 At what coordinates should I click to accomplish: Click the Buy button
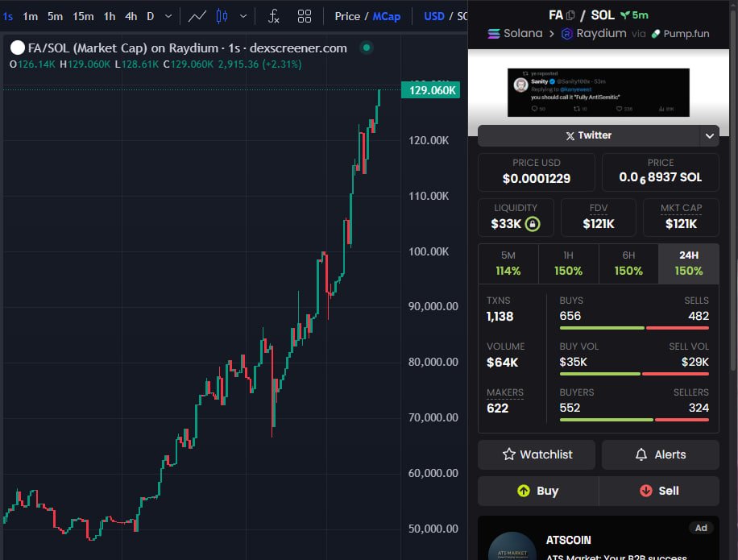pyautogui.click(x=538, y=491)
